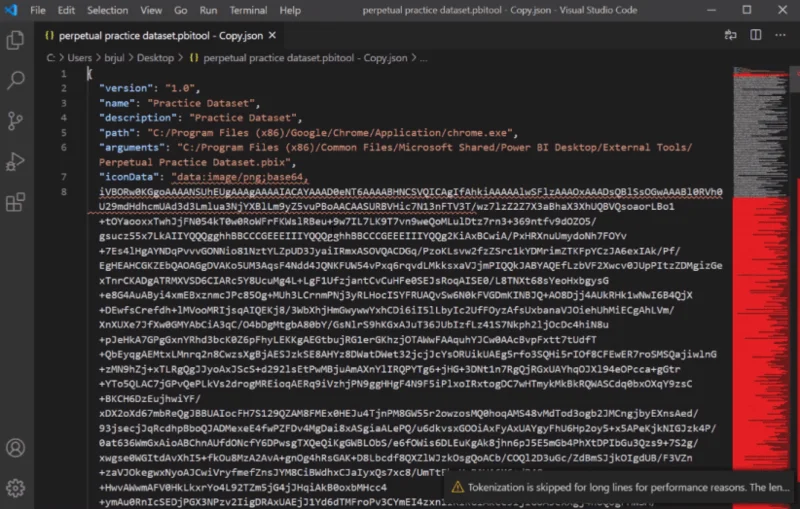Click the tokenization skipped notification message
The height and width of the screenshot is (509, 800).
click(628, 487)
